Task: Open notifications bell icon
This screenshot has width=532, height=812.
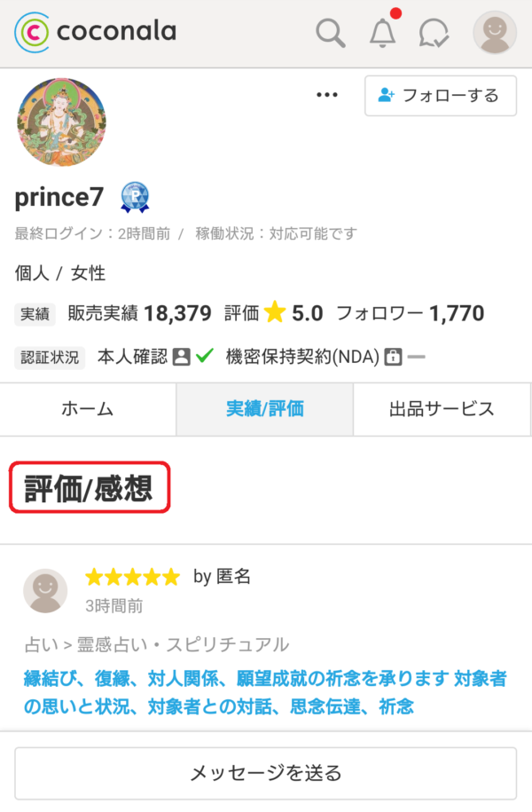Action: click(382, 33)
